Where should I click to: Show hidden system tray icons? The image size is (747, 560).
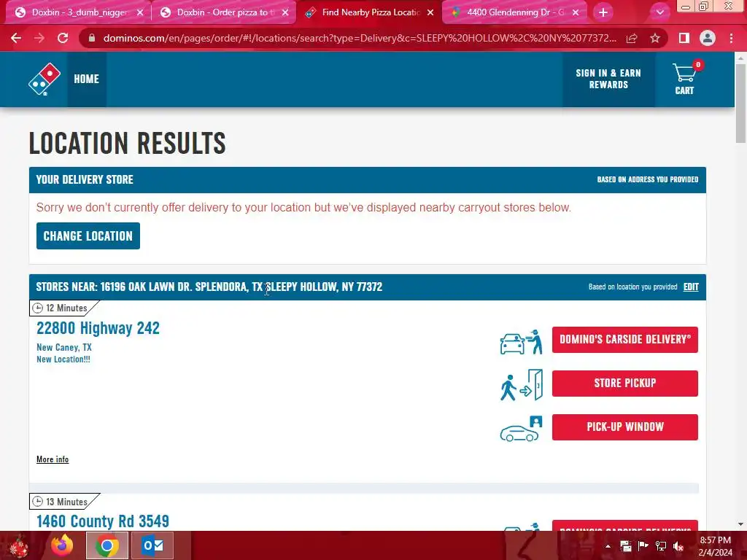click(608, 546)
